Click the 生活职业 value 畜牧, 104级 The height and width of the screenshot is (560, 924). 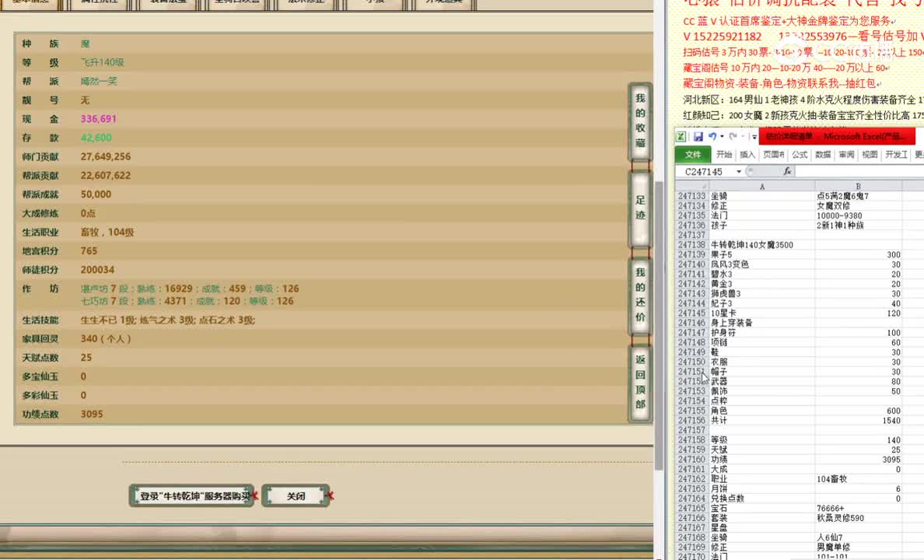pyautogui.click(x=107, y=232)
